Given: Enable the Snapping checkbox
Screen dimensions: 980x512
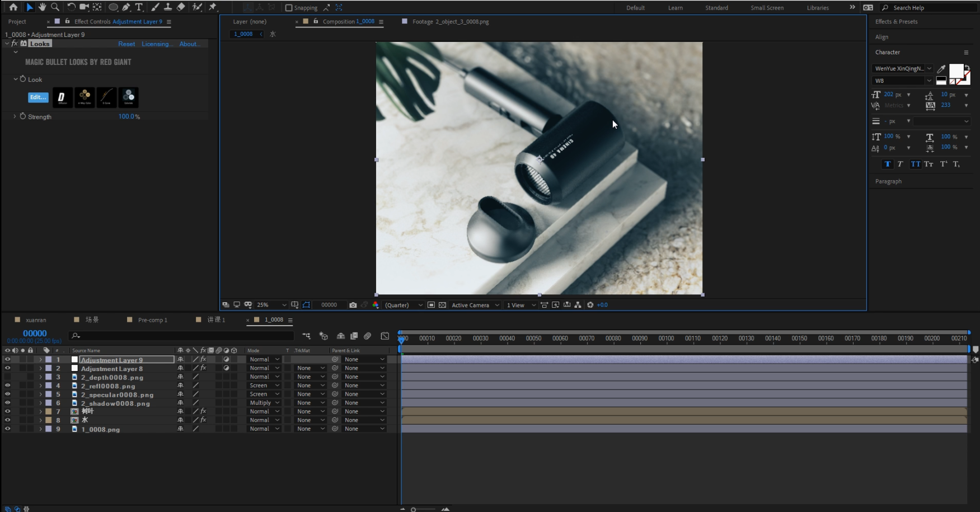Looking at the screenshot, I should 289,8.
